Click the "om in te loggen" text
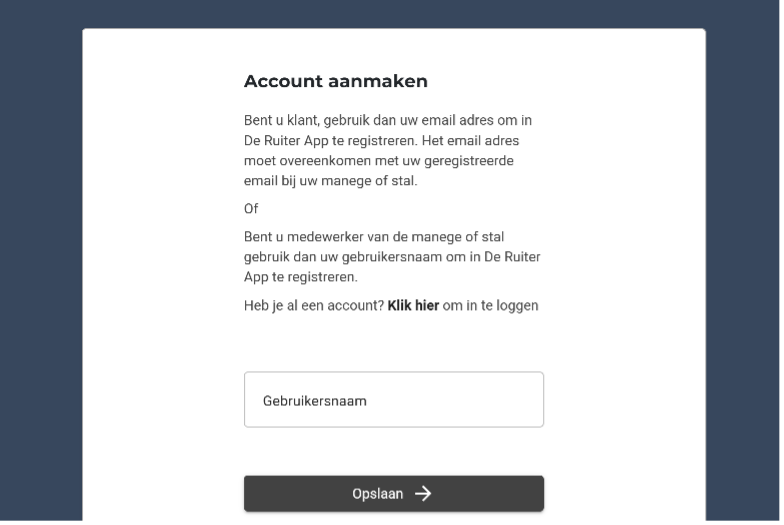 point(490,306)
